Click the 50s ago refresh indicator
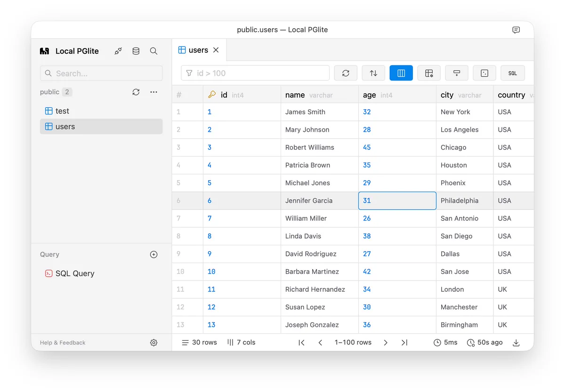The image size is (565, 392). (484, 343)
